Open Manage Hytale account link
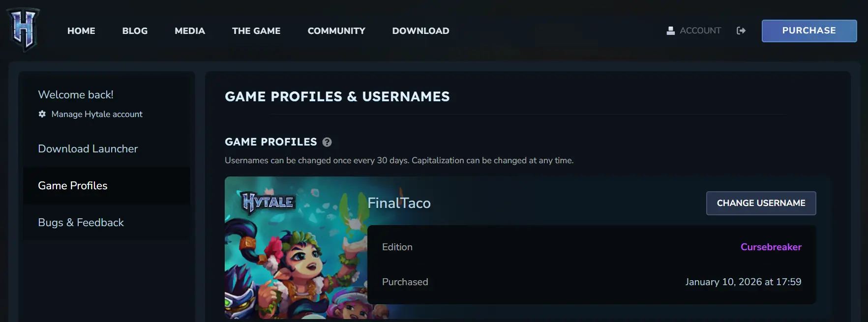The width and height of the screenshot is (868, 322). point(97,114)
